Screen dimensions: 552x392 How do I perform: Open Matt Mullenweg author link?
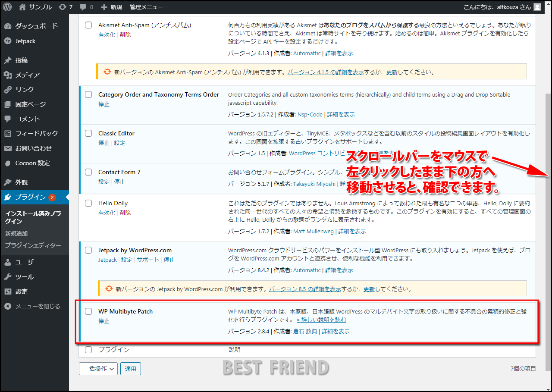tap(314, 231)
